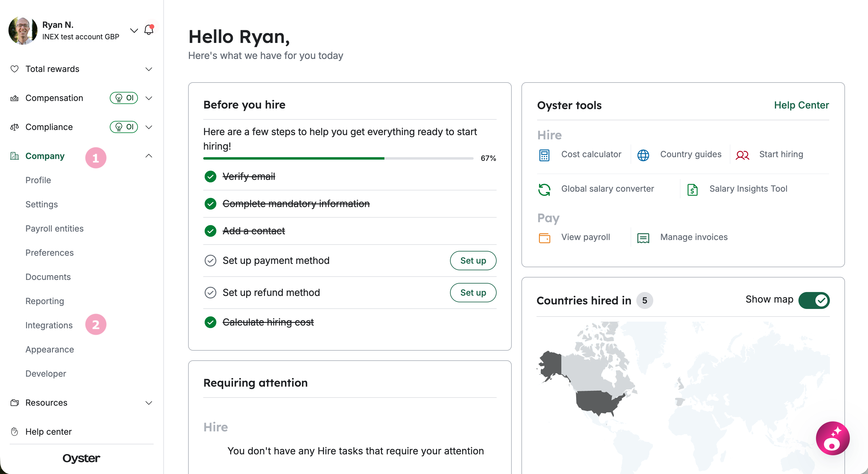This screenshot has width=868, height=474.
Task: Open Company Settings page
Action: tap(41, 204)
